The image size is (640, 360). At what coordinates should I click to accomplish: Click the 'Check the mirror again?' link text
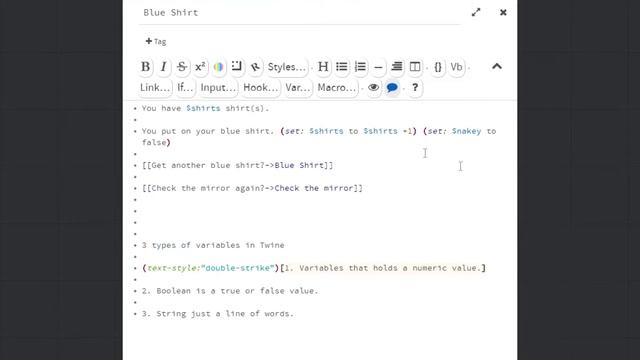[208, 188]
